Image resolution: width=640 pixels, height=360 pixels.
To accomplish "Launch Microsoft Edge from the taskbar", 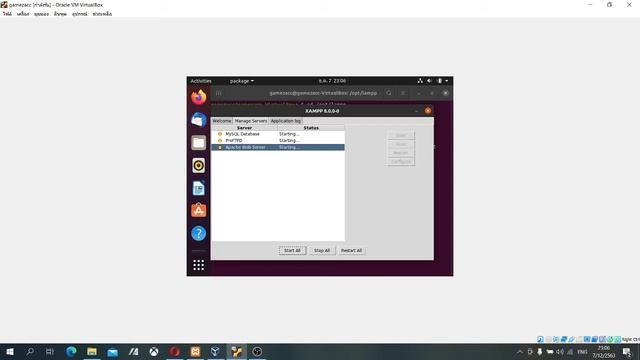I will coord(71,351).
